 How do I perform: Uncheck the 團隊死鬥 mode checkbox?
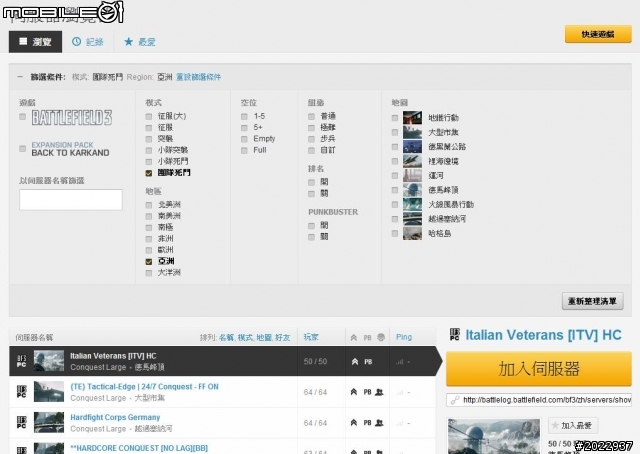coord(149,173)
